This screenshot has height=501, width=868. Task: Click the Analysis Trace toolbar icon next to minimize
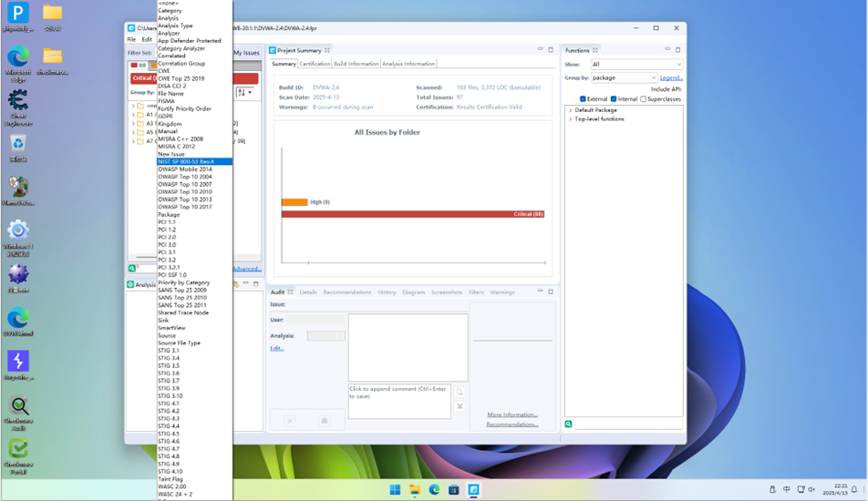point(236,283)
